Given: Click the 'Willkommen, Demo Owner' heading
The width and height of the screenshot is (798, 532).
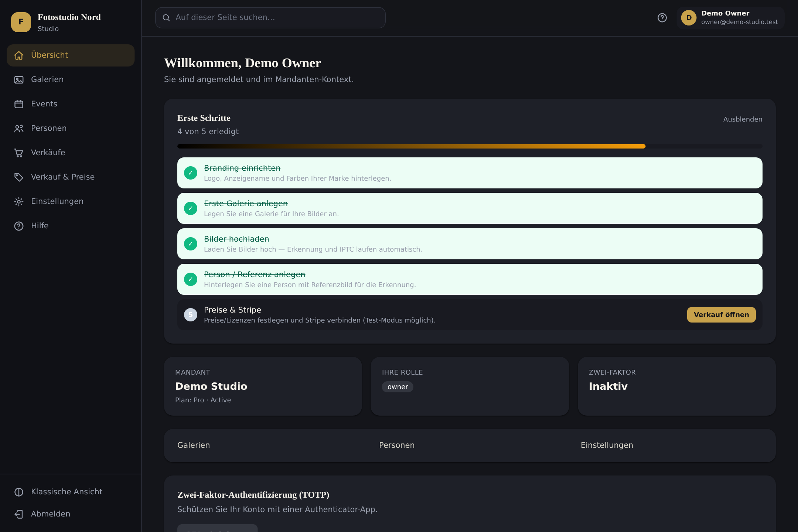Looking at the screenshot, I should (242, 63).
